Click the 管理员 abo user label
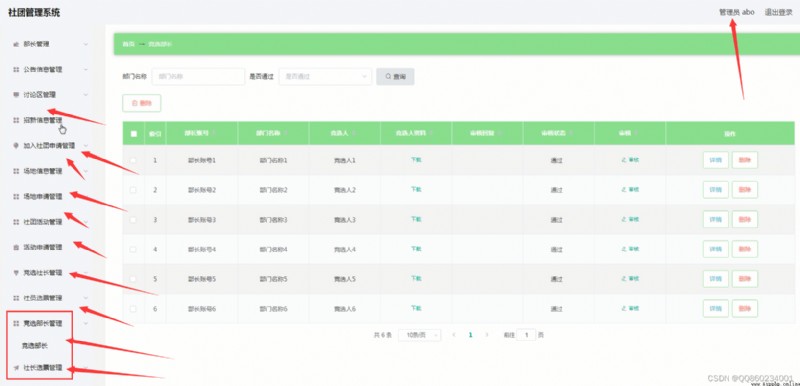 pyautogui.click(x=737, y=12)
